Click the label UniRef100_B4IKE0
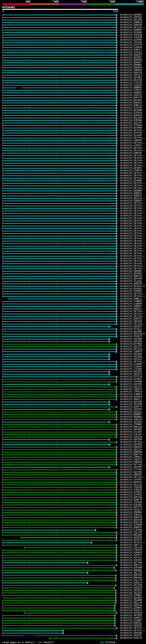 click(131, 100)
